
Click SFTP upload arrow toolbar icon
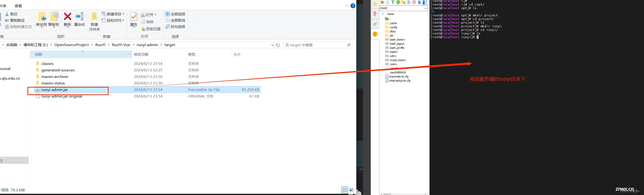pyautogui.click(x=393, y=2)
